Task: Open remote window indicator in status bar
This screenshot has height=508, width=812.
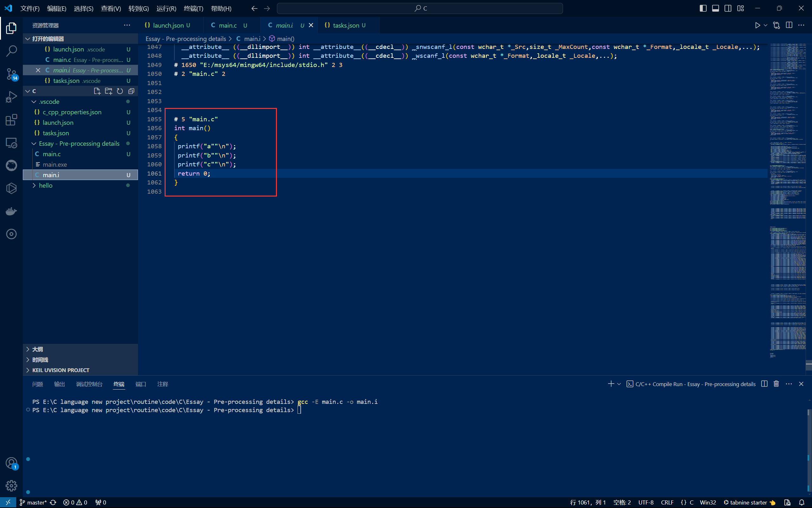Action: pos(8,502)
